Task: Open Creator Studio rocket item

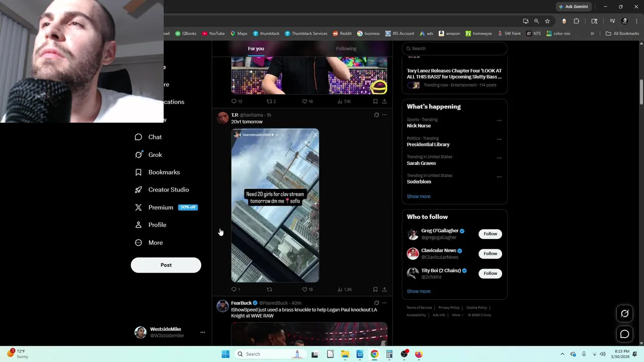Action: [x=162, y=190]
